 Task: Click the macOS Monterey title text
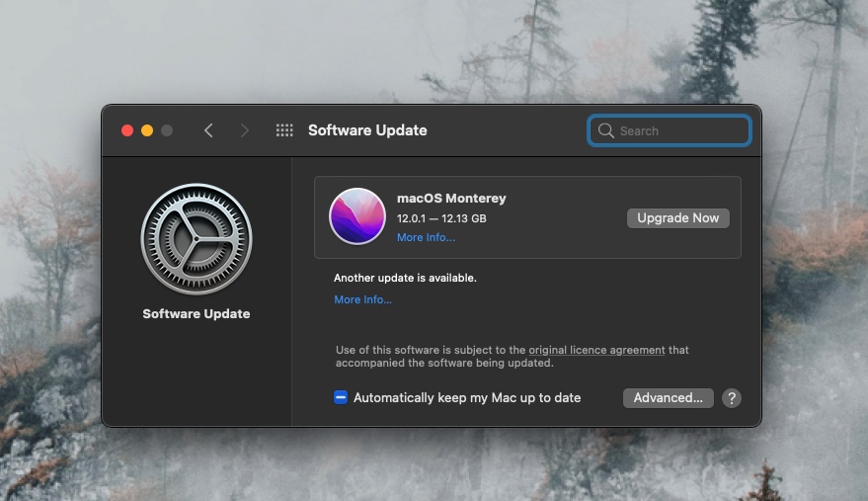451,198
